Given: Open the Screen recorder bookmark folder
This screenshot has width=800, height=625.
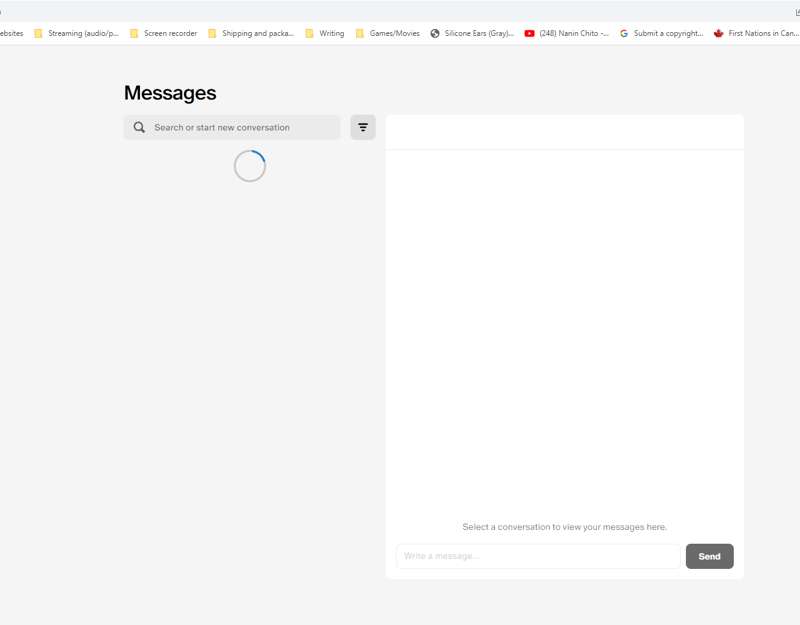Looking at the screenshot, I should (163, 33).
